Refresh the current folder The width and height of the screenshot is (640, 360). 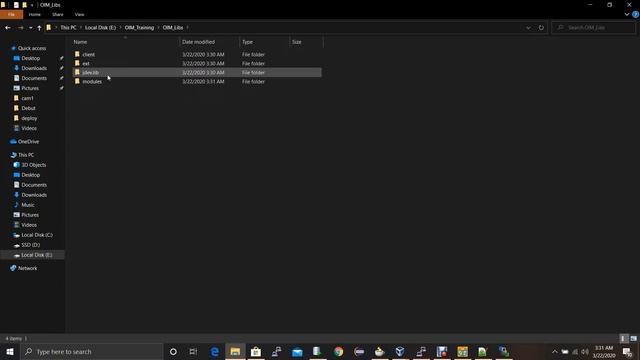click(541, 28)
